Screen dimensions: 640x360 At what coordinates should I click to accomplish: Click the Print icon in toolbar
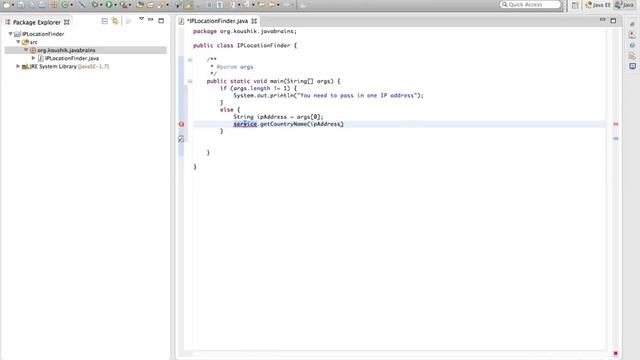coord(42,4)
